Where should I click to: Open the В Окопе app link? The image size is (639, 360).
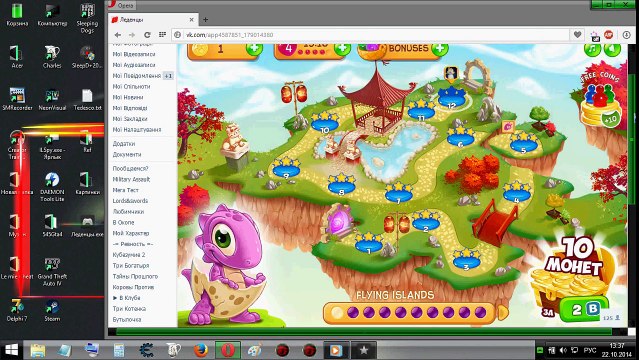[123, 222]
